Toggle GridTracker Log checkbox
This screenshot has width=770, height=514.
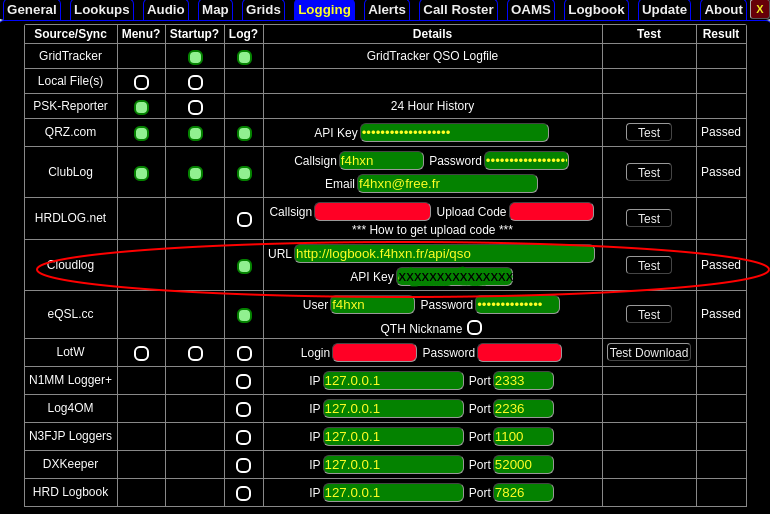[x=245, y=57]
